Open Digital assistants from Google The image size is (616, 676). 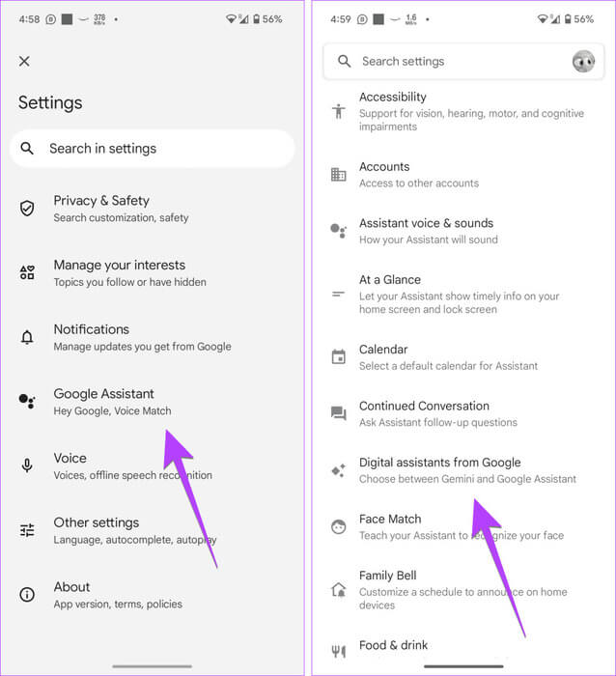pos(463,470)
